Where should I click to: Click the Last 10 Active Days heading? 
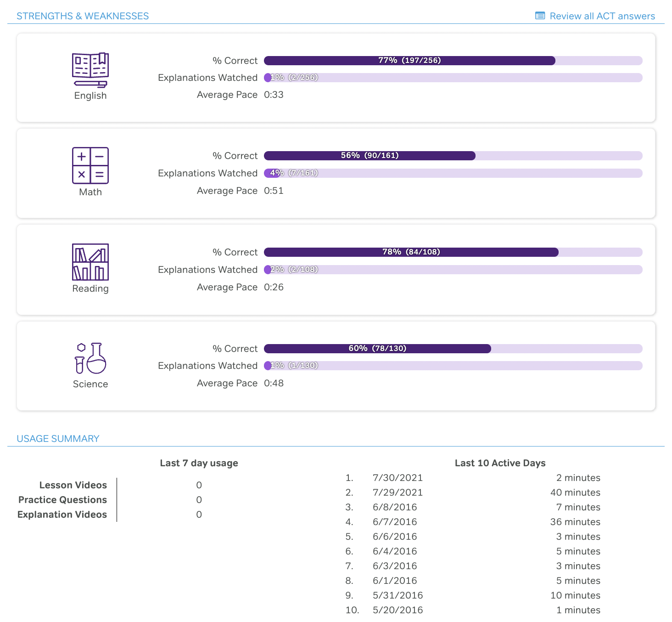click(500, 463)
